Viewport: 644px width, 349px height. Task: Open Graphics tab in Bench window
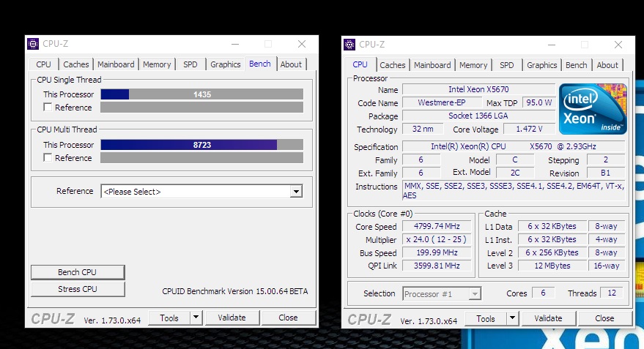point(226,64)
